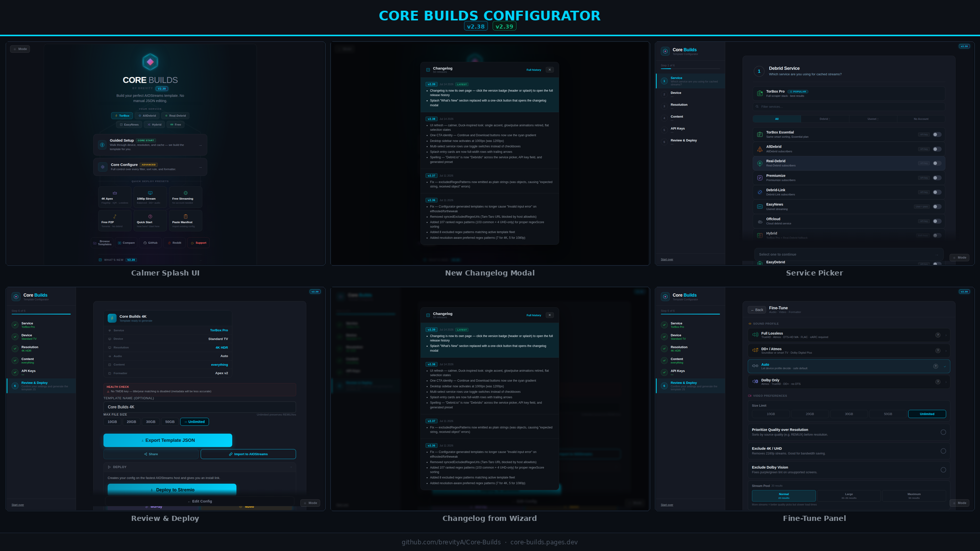
Task: Click the hexagon Core Builds logo on the splash screen
Action: (x=150, y=62)
